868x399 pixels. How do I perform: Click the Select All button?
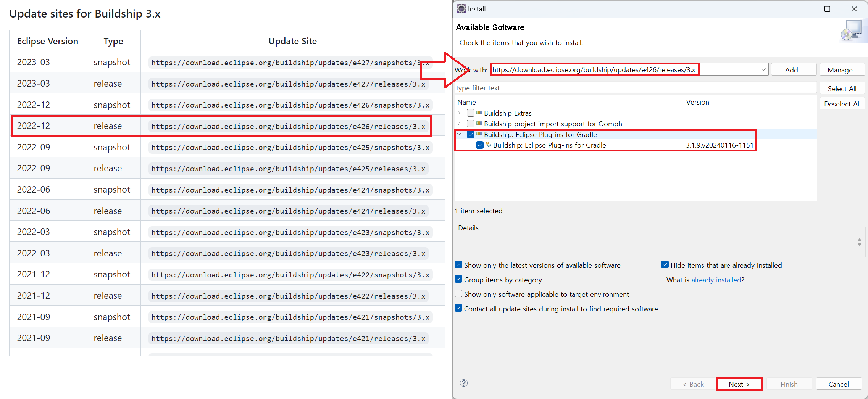tap(842, 88)
